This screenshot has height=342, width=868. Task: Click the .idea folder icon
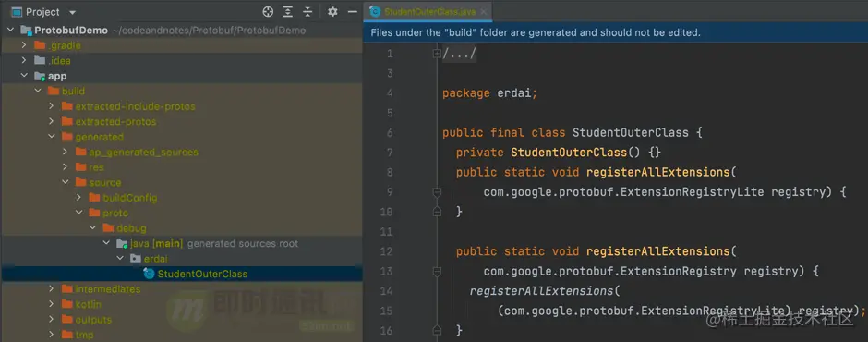tap(40, 60)
